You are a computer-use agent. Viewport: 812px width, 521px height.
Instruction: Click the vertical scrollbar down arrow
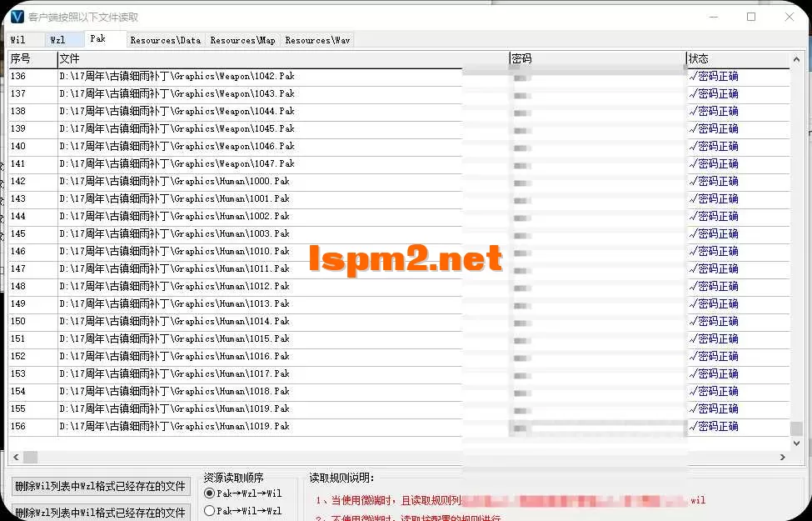[x=796, y=443]
